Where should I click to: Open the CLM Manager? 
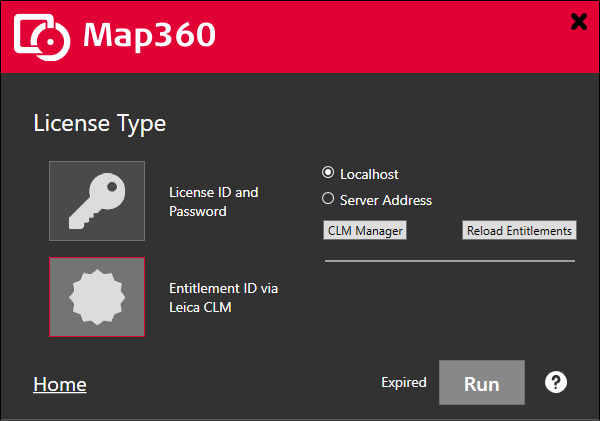click(x=365, y=230)
